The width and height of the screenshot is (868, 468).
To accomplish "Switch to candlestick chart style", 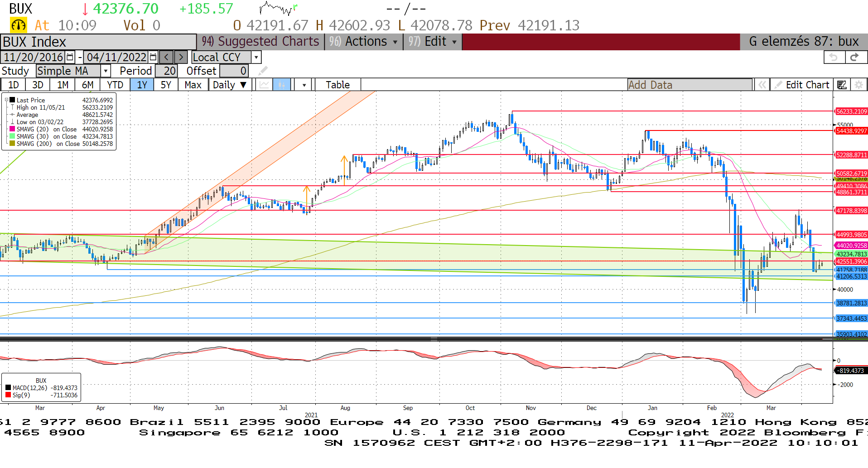I will coord(281,85).
